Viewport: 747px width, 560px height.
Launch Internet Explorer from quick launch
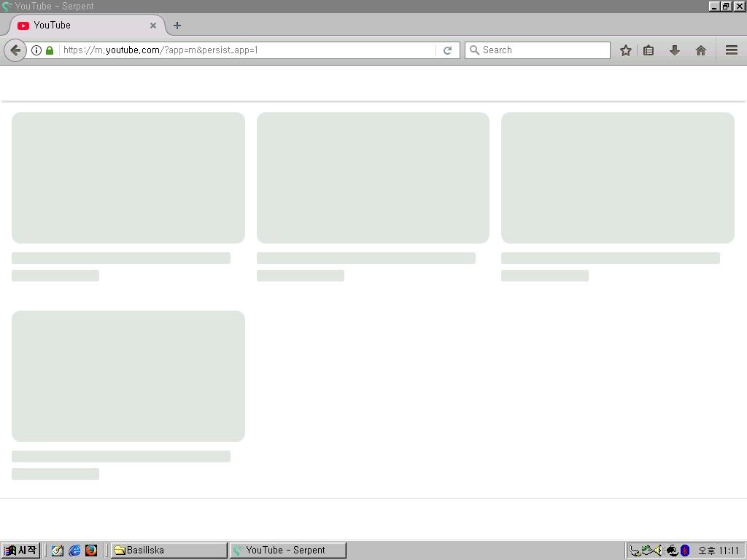coord(74,551)
